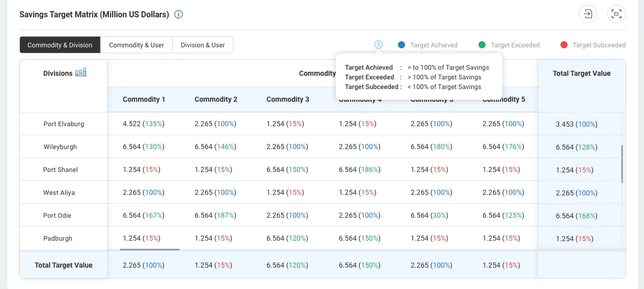Screen dimensions: 644x289
Task: Click the Wileyburgh division name
Action: tap(60, 147)
